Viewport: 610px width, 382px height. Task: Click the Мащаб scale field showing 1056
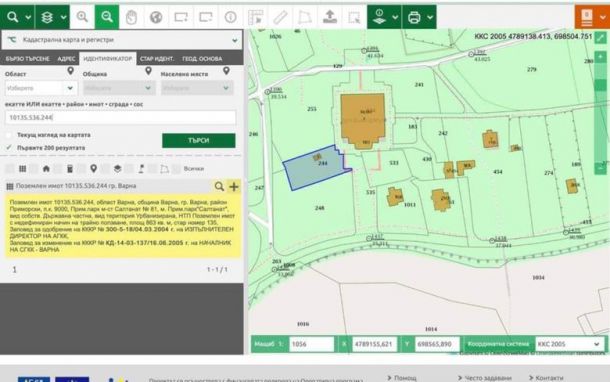[x=311, y=344]
